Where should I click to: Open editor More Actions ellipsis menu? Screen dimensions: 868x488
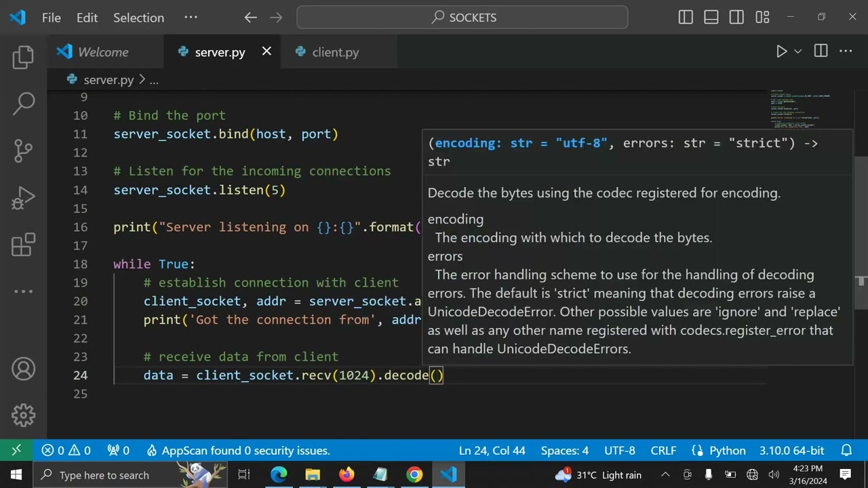tap(846, 52)
